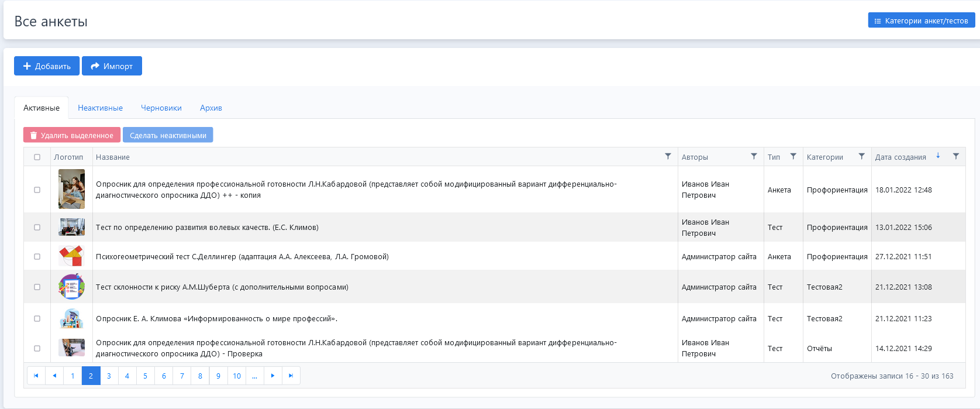980x409 pixels.
Task: Open filter for Авторы column
Action: coord(754,156)
